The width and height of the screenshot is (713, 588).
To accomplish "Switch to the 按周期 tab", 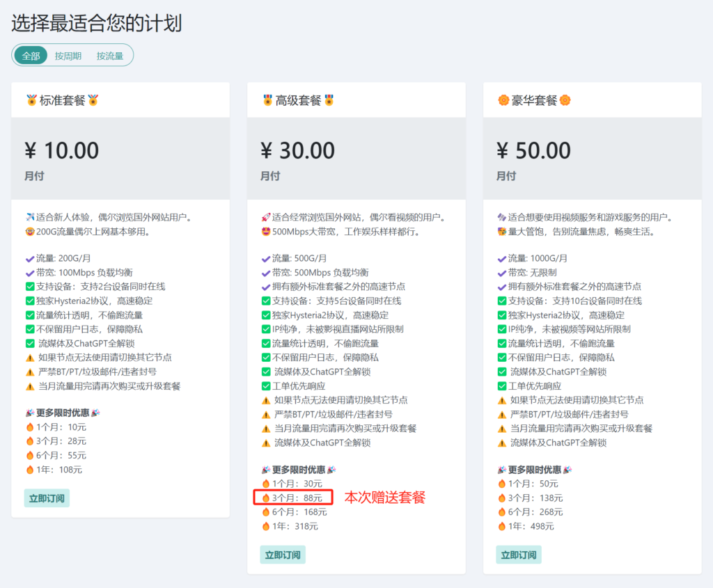I will tap(67, 55).
